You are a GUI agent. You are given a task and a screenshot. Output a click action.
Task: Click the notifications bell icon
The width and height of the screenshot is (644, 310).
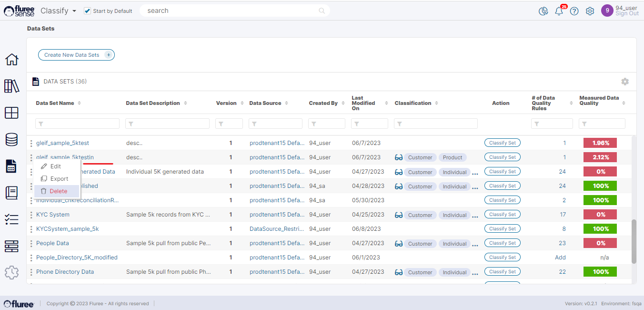(559, 11)
